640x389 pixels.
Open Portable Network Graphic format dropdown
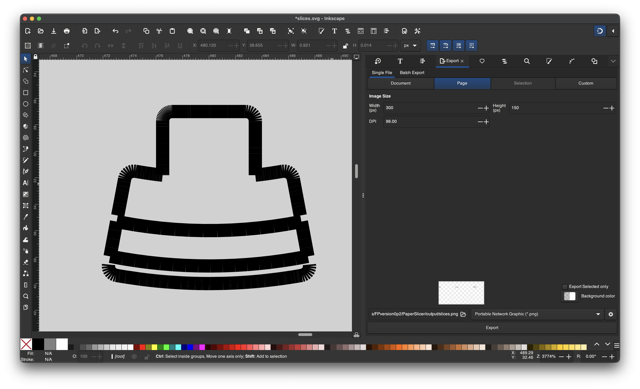(x=538, y=314)
